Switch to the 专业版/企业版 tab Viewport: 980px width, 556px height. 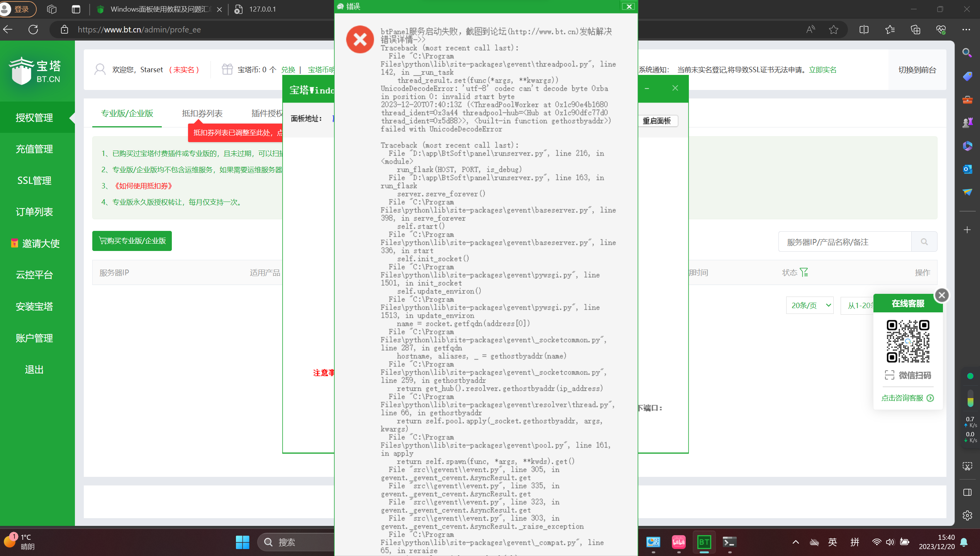pyautogui.click(x=127, y=114)
